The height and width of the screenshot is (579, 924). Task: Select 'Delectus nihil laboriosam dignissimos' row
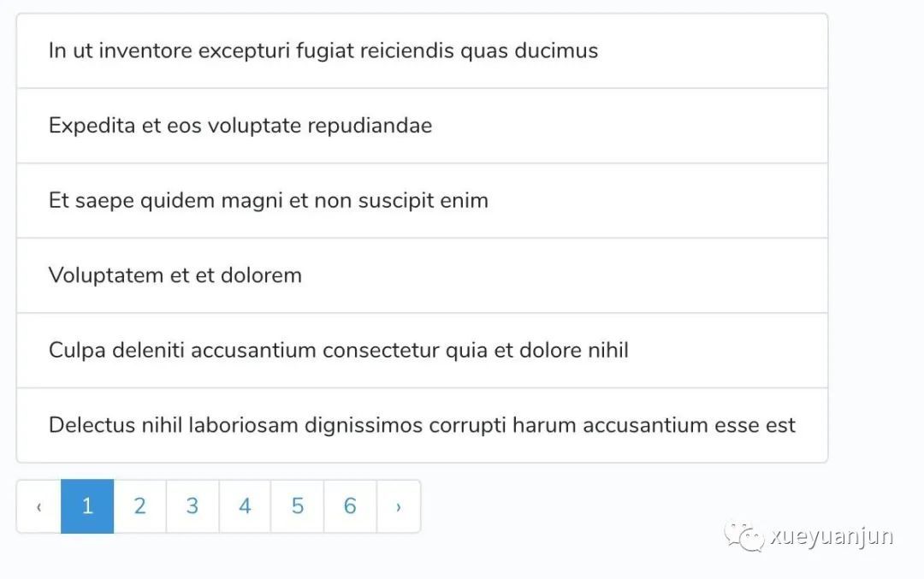421,425
